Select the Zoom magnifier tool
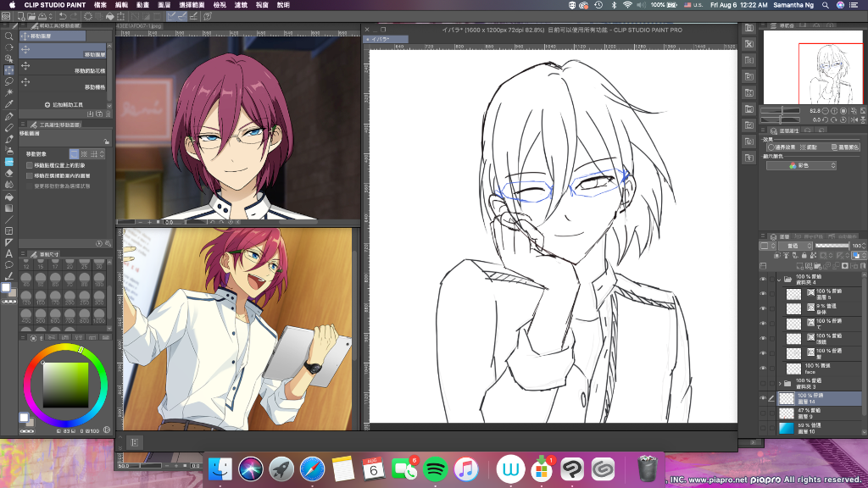The height and width of the screenshot is (488, 868). click(x=8, y=36)
